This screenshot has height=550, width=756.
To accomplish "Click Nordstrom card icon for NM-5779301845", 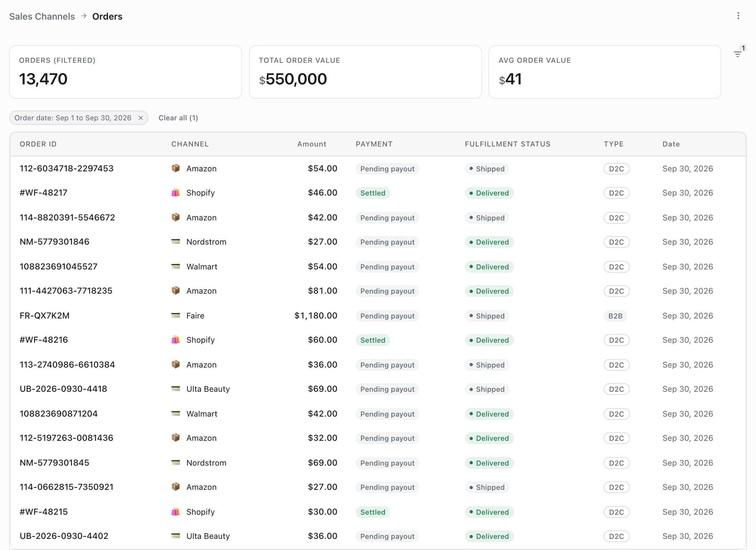I will [x=176, y=462].
